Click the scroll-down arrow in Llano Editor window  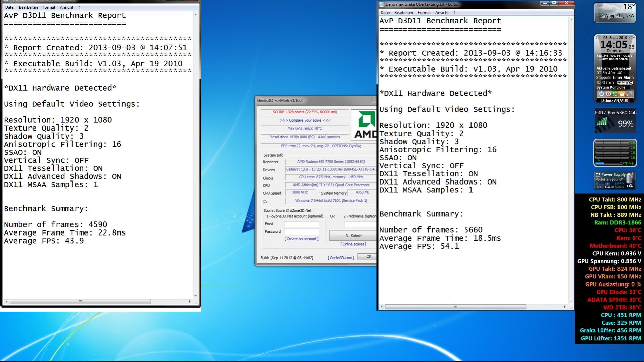click(571, 301)
